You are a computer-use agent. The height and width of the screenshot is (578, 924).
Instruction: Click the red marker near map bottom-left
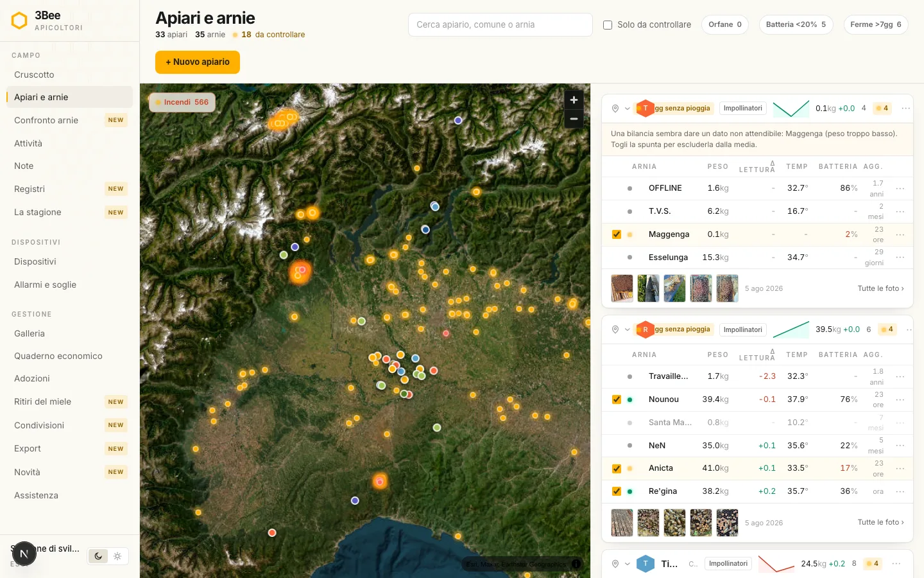click(272, 533)
